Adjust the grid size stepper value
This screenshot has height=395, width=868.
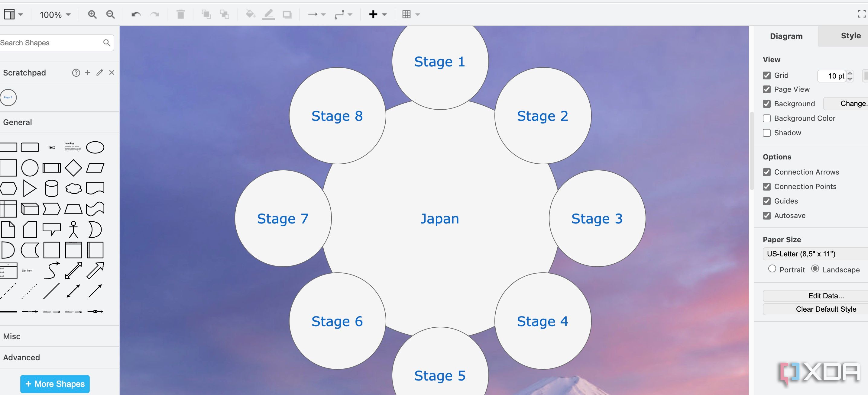click(x=850, y=76)
